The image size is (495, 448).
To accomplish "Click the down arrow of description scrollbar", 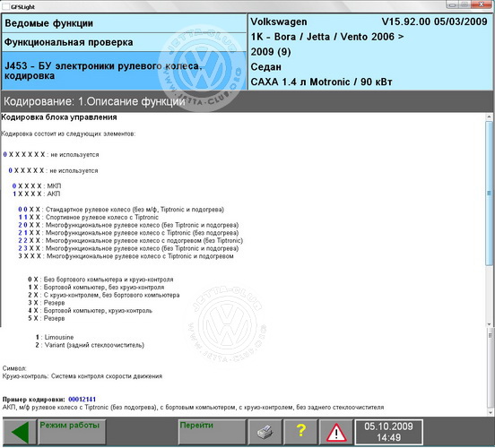I will pyautogui.click(x=489, y=324).
